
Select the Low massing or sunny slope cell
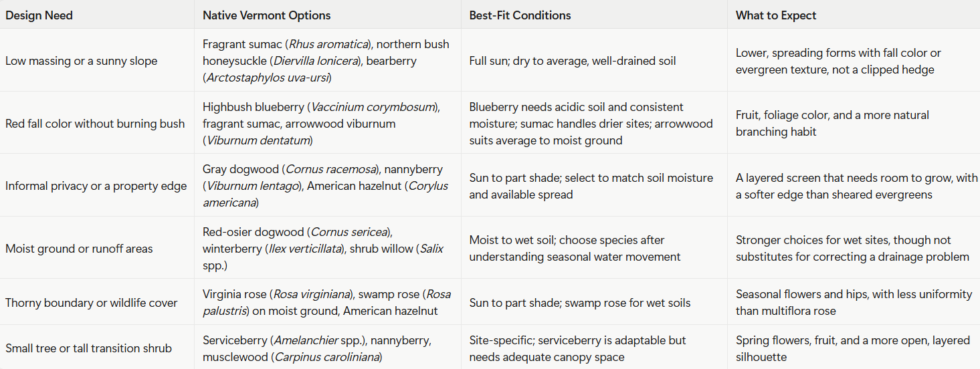pyautogui.click(x=97, y=61)
